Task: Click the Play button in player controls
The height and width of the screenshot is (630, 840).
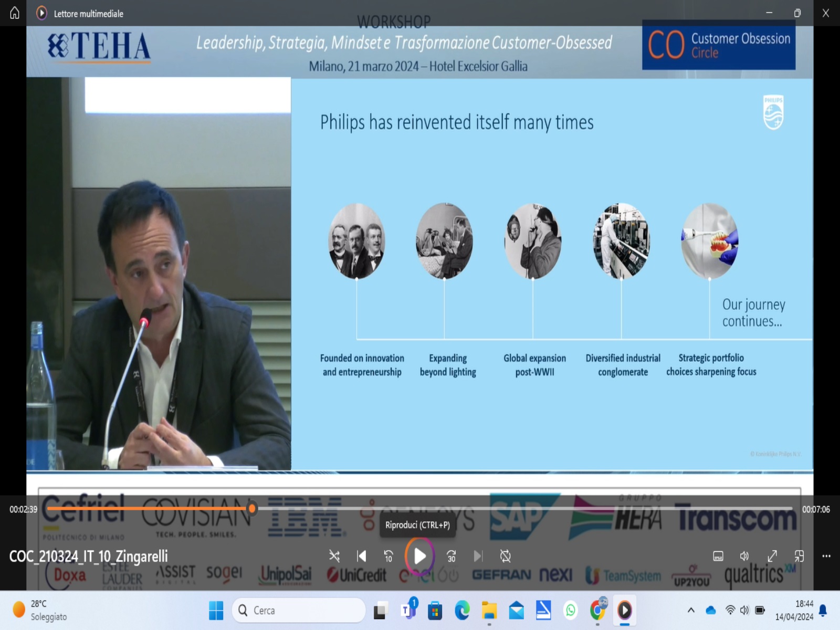Action: [x=419, y=556]
